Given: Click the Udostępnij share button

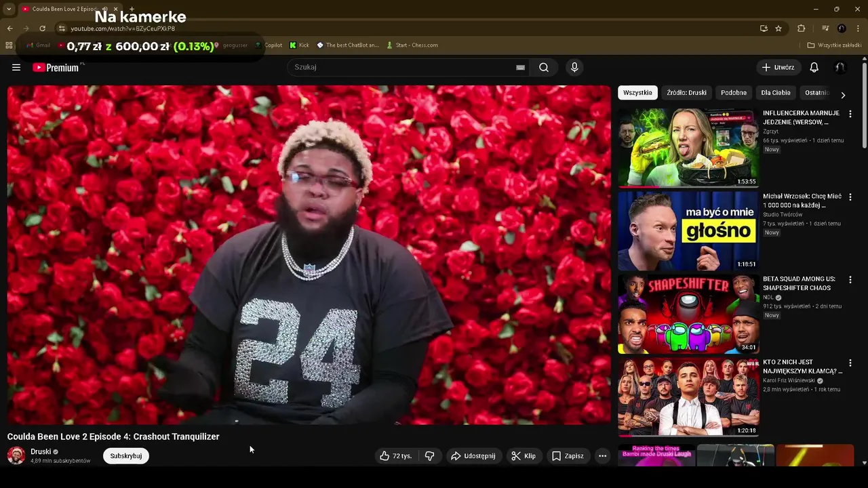Looking at the screenshot, I should [473, 456].
